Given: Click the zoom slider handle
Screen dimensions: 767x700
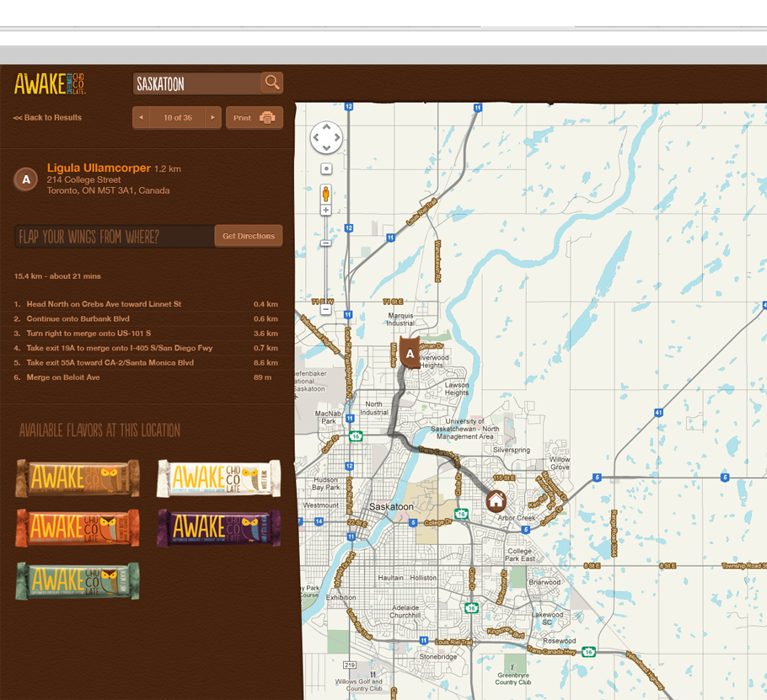Looking at the screenshot, I should 326,243.
